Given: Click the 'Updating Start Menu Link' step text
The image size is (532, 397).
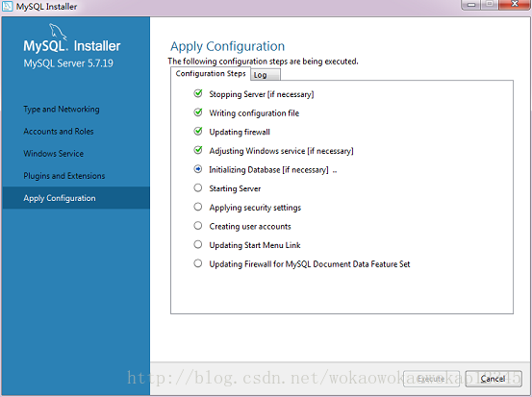Looking at the screenshot, I should pyautogui.click(x=255, y=245).
